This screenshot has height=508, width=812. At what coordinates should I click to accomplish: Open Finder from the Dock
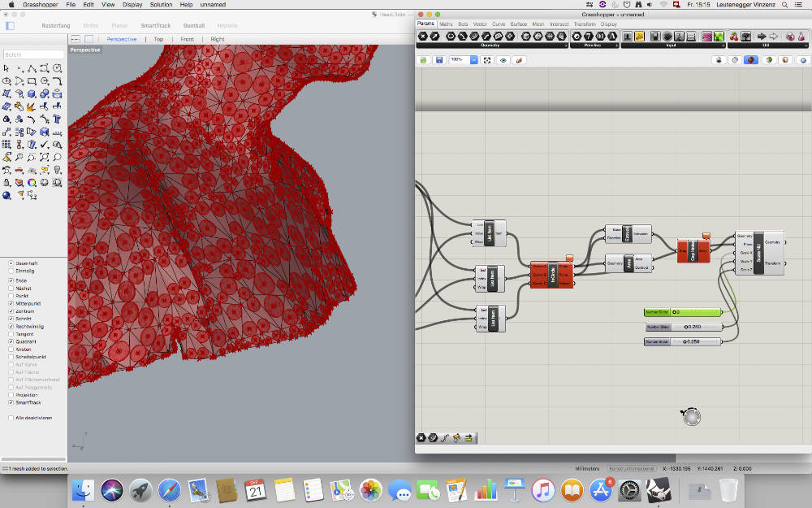(83, 490)
